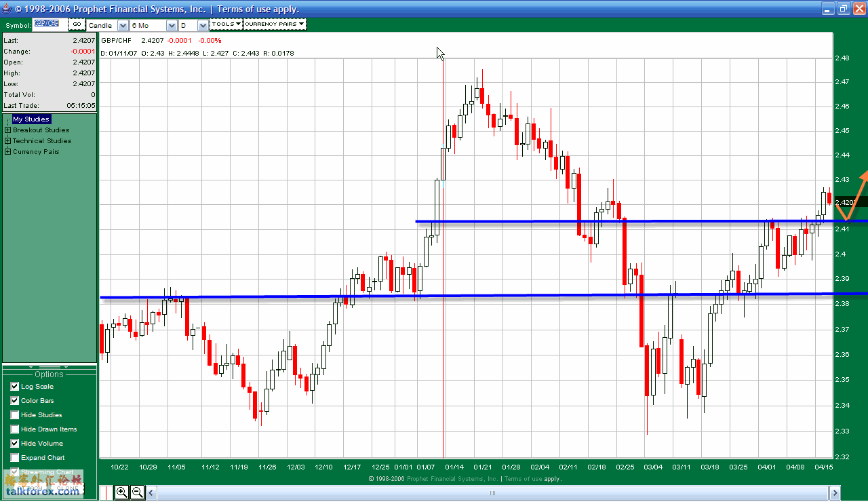This screenshot has width=868, height=502.
Task: Click the horizontal chart scrollbar track
Action: tap(493, 493)
